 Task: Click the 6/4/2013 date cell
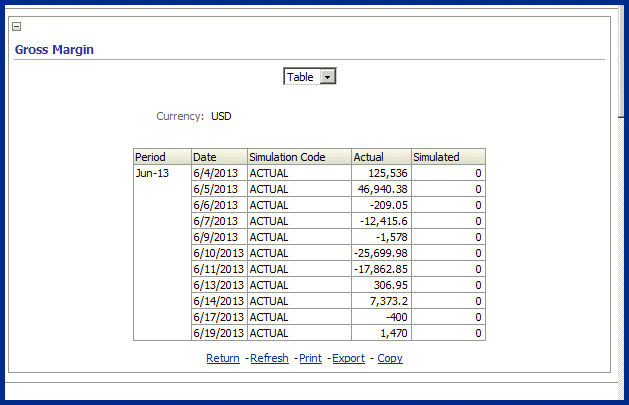coord(219,173)
